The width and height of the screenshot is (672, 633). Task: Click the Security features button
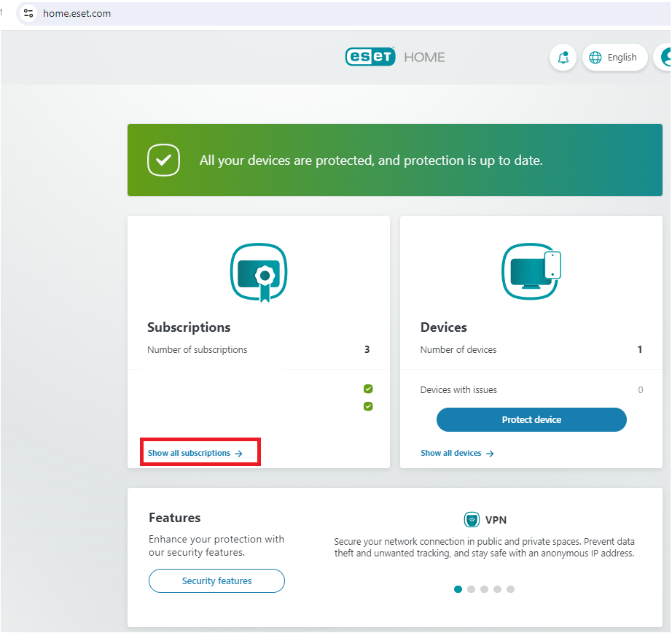[x=217, y=581]
